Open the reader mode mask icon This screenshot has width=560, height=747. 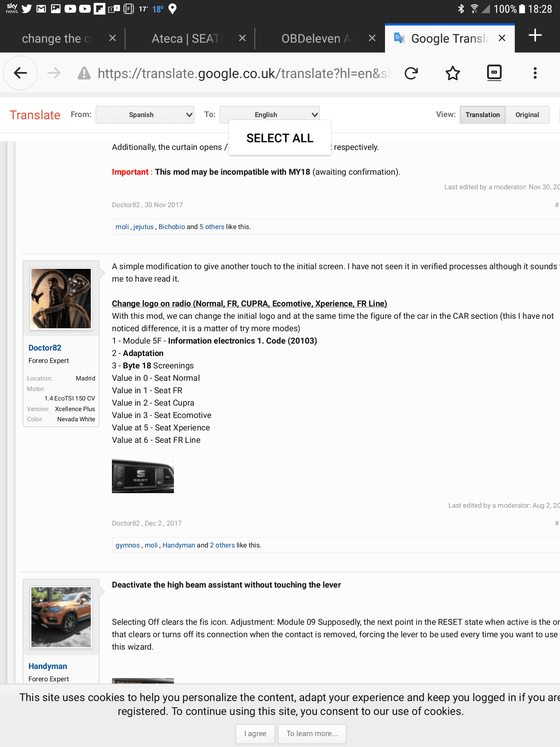494,73
